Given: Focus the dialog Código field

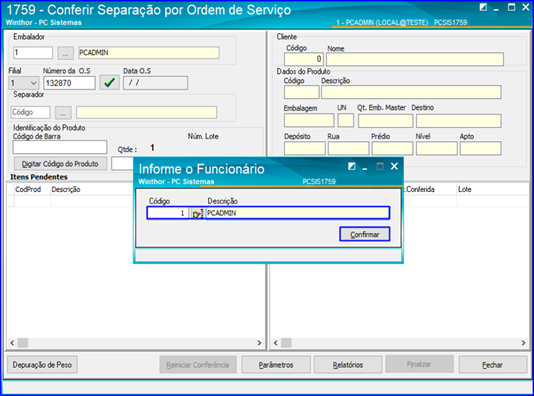Looking at the screenshot, I should tap(168, 213).
